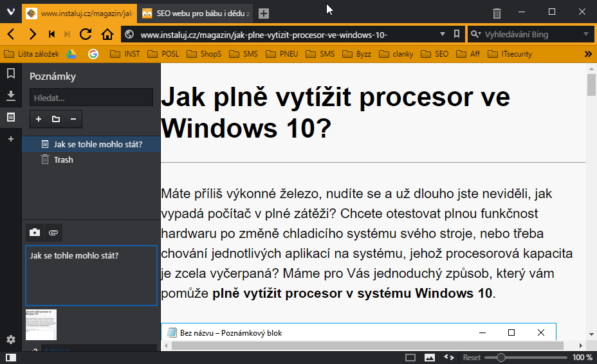Select the Notes panel icon

point(11,117)
